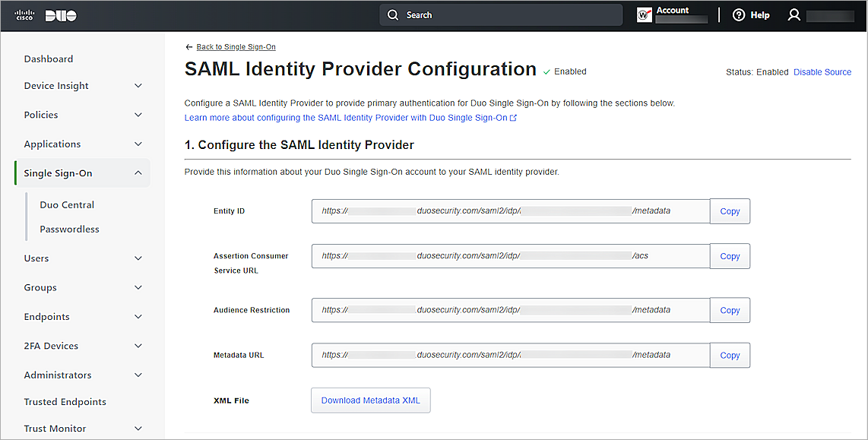The width and height of the screenshot is (868, 440).
Task: Click the user profile icon top right
Action: pos(794,14)
